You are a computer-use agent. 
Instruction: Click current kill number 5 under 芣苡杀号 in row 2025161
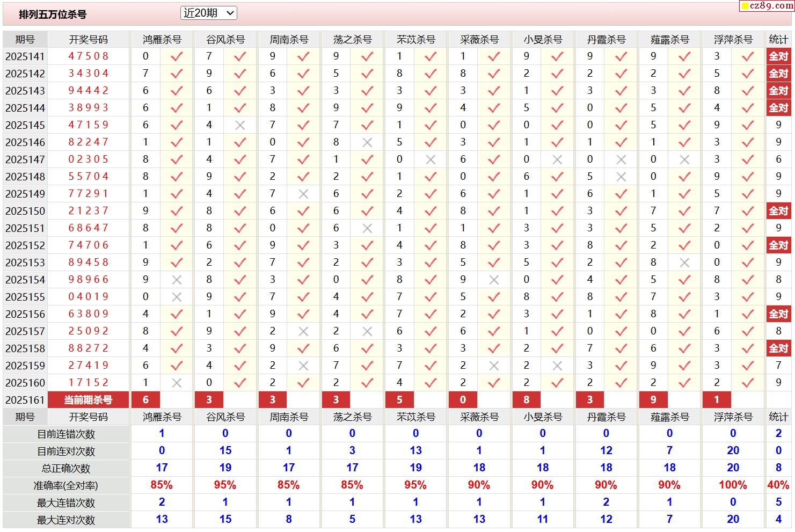click(399, 400)
